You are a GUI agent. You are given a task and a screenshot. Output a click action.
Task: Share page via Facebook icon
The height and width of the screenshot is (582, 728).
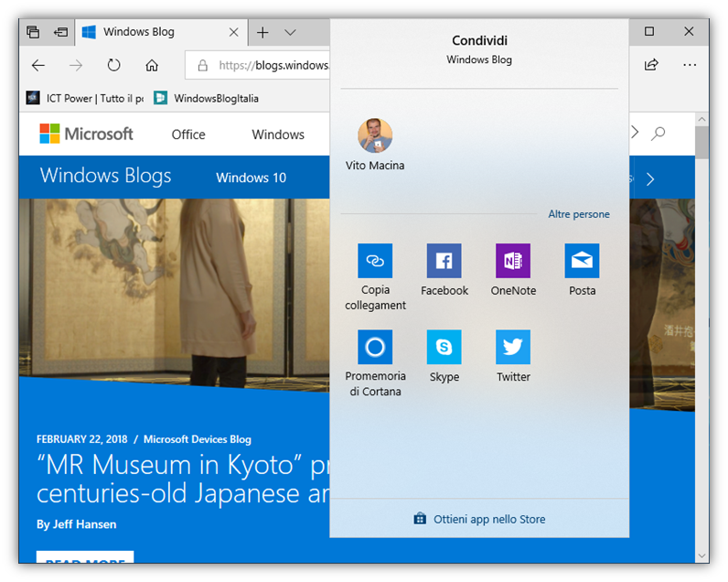(444, 261)
